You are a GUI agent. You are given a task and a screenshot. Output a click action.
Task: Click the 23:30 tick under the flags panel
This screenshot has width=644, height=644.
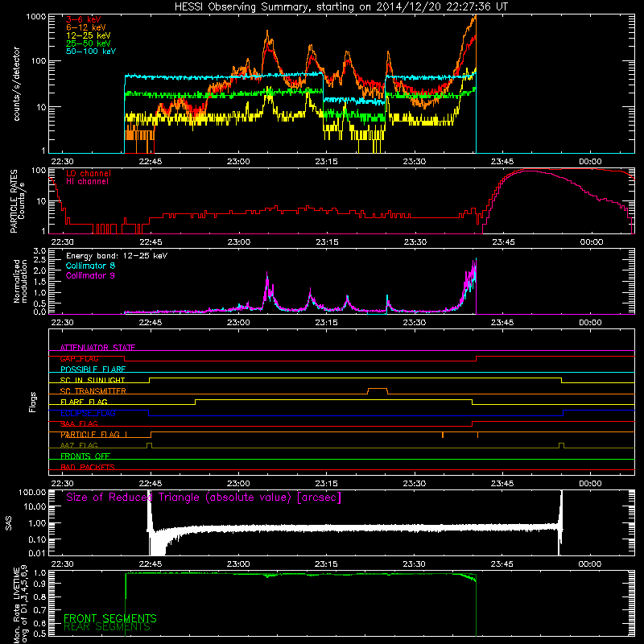[415, 484]
